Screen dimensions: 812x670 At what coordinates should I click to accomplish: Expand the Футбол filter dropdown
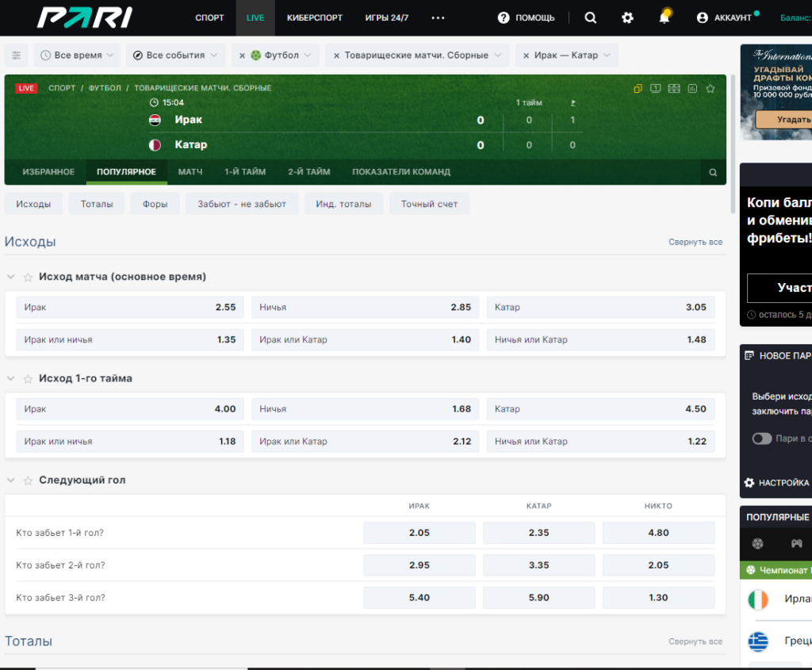pyautogui.click(x=308, y=55)
